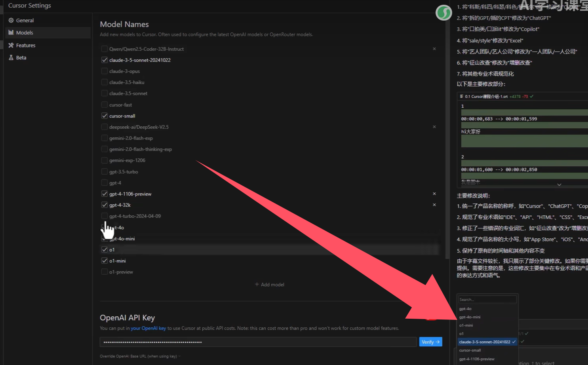Screen dimensions: 588x365
Task: Click the 'OpenAI API Key' heading
Action: [x=127, y=317]
